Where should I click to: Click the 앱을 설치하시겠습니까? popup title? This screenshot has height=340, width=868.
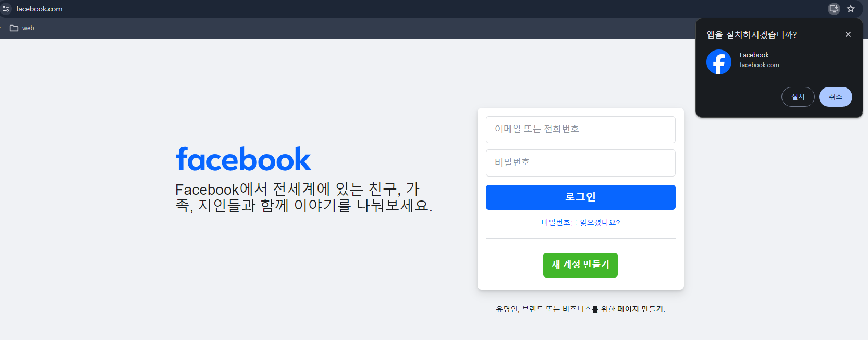751,35
